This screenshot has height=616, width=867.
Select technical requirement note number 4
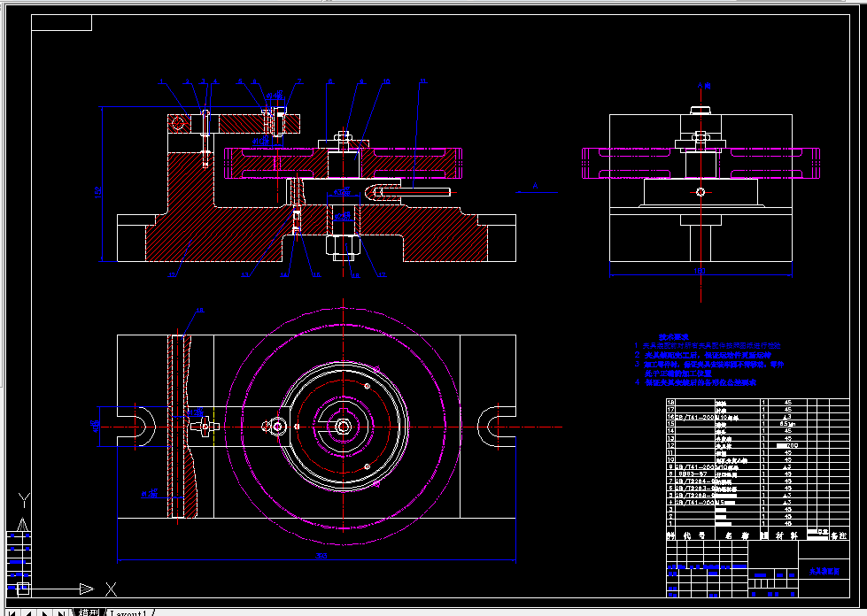(695, 382)
